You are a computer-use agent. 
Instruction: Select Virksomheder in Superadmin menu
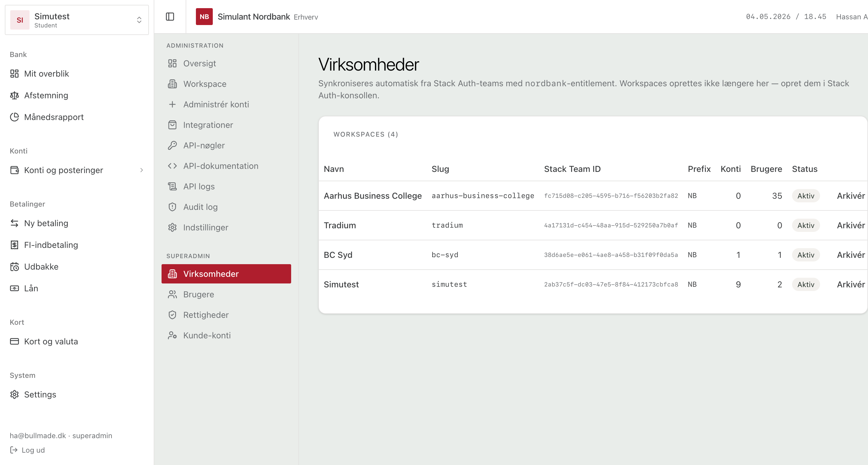[x=226, y=274]
